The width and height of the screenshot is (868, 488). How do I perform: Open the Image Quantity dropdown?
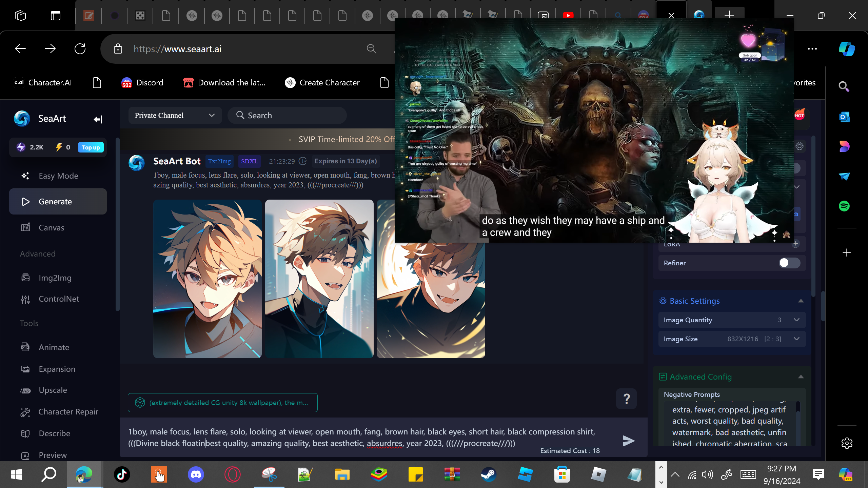(x=732, y=320)
